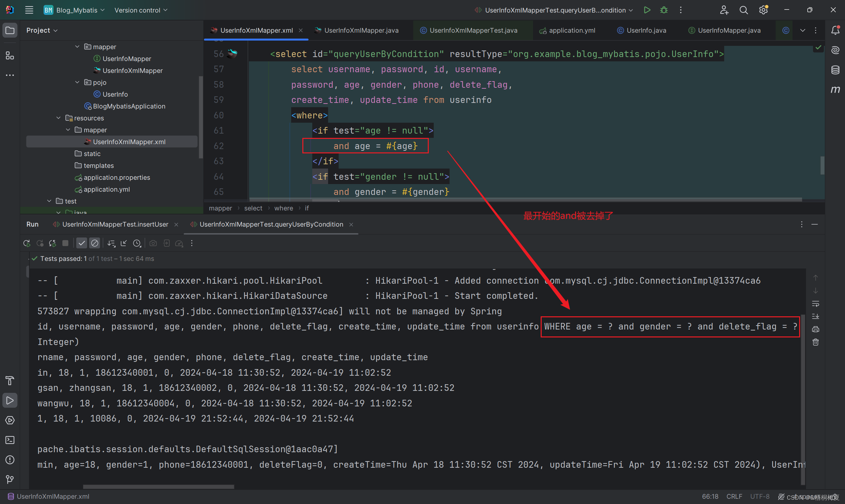The width and height of the screenshot is (845, 504).
Task: Toggle show passed tests checkmark
Action: pyautogui.click(x=82, y=243)
